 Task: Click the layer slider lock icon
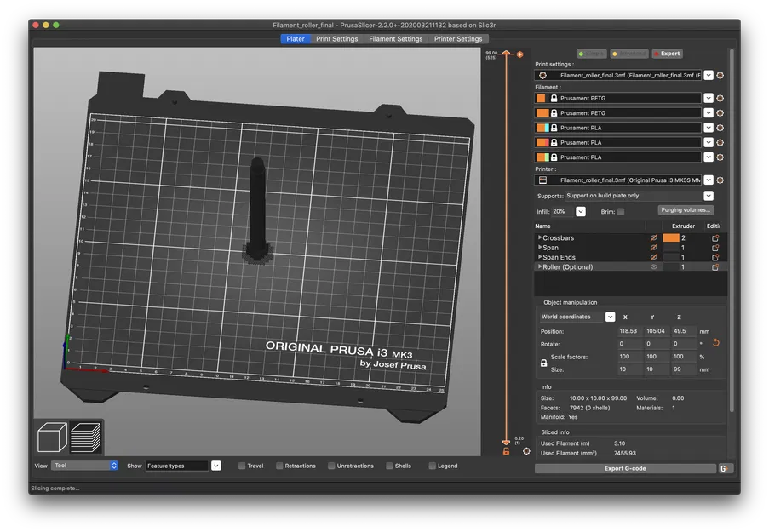coord(506,451)
